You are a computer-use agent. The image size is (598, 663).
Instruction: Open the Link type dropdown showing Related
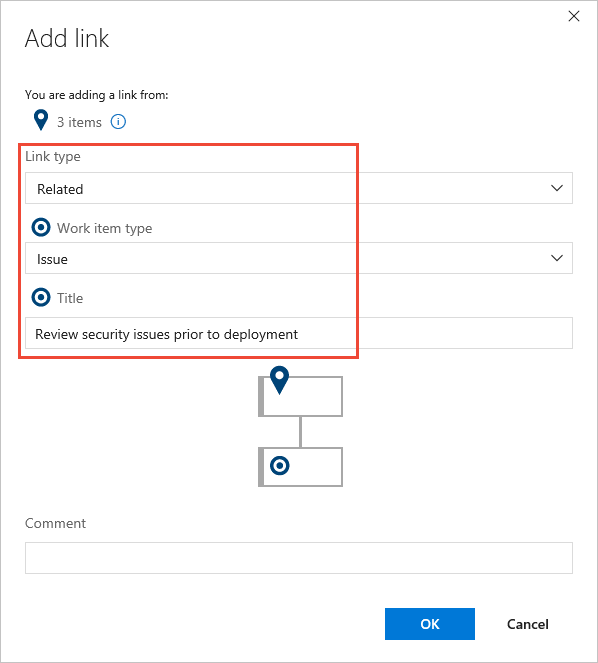click(x=299, y=188)
